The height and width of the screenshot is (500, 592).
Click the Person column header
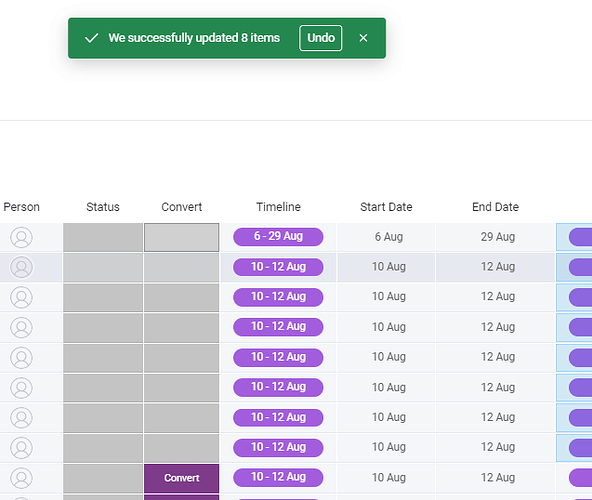click(22, 207)
